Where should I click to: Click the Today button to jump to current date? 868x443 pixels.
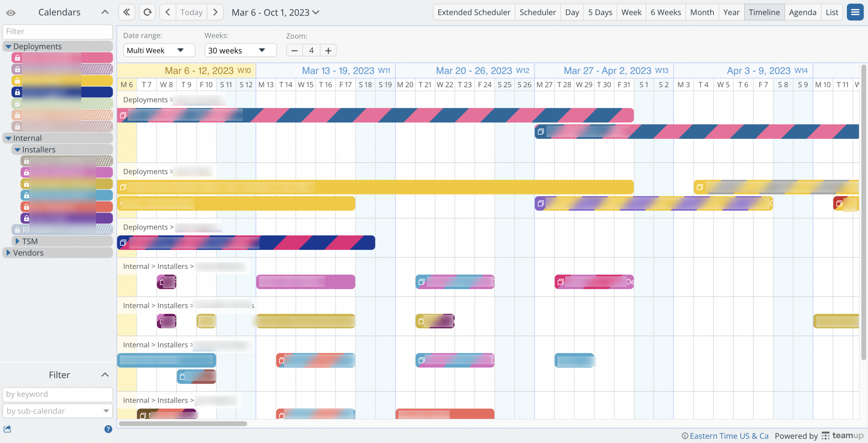191,12
